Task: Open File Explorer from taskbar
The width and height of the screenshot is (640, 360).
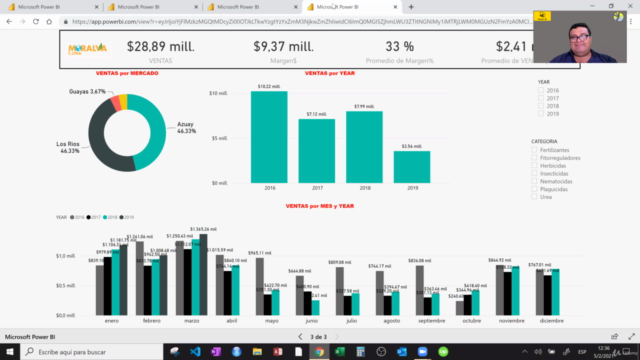Action: point(257,351)
